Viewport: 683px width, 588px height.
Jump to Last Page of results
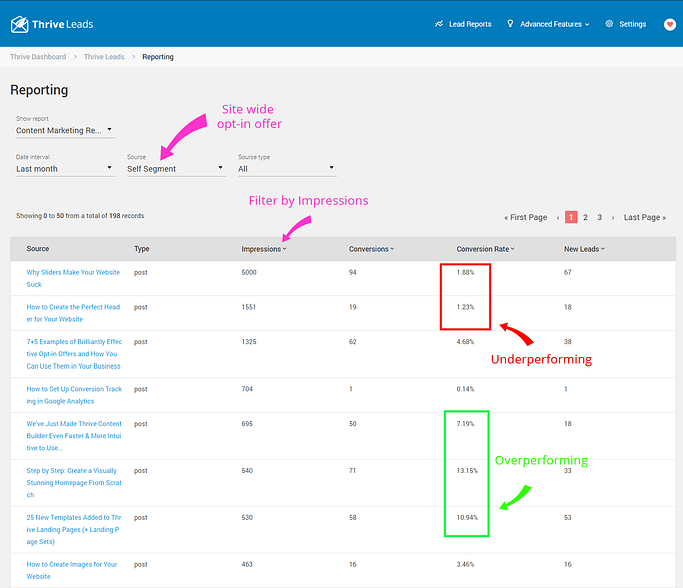[645, 217]
